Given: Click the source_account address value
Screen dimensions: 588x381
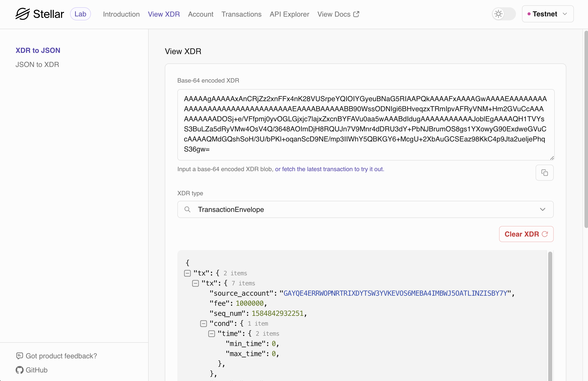Looking at the screenshot, I should pyautogui.click(x=395, y=293).
